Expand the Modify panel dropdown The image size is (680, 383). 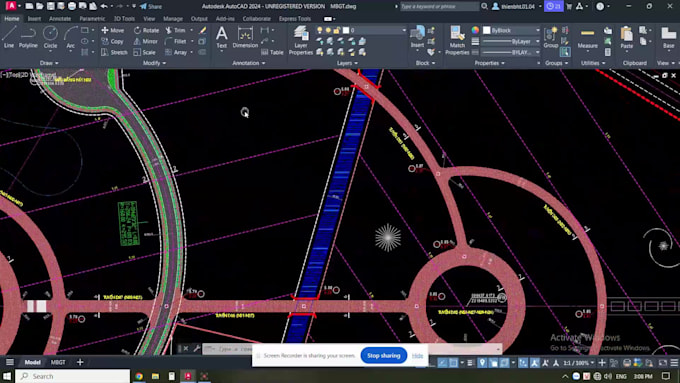(154, 63)
